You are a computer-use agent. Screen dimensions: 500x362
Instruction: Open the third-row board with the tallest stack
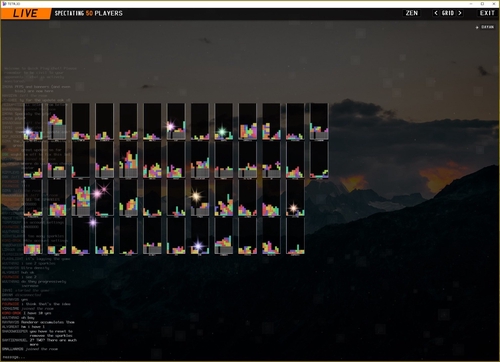pyautogui.click(x=81, y=198)
